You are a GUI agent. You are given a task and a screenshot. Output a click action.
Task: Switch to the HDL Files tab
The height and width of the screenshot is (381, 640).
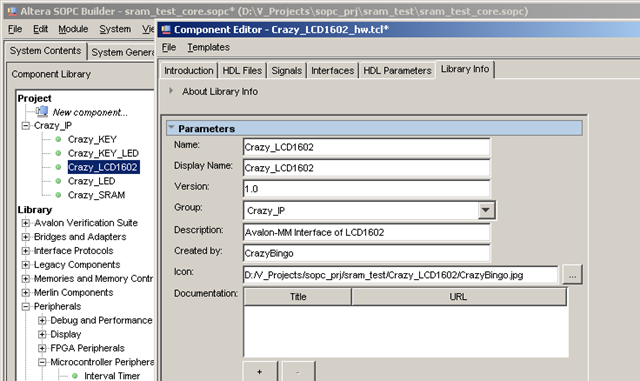click(x=242, y=71)
